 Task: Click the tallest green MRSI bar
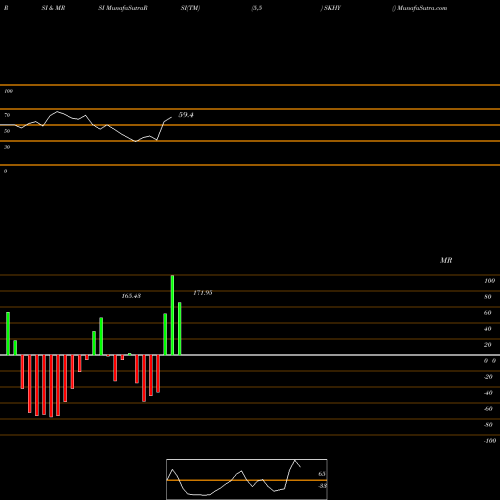pos(172,315)
